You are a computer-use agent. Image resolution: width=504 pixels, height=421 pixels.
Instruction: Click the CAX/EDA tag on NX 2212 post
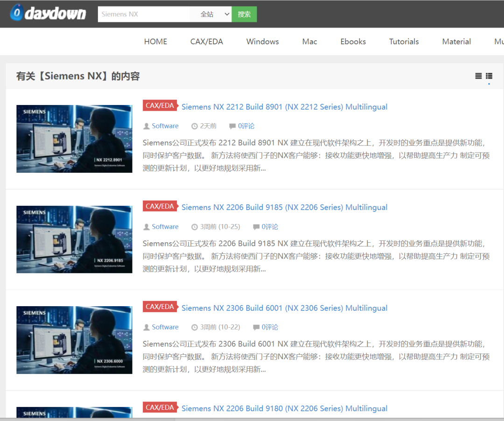(160, 105)
